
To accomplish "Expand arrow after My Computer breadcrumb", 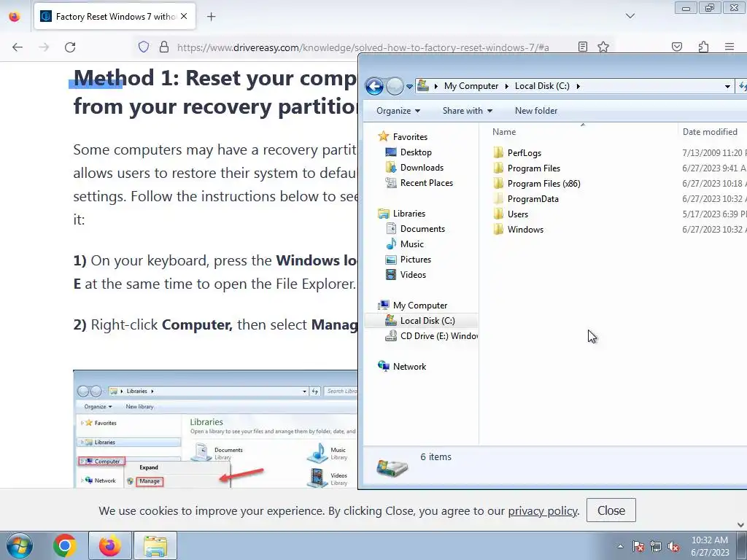I will [x=506, y=86].
